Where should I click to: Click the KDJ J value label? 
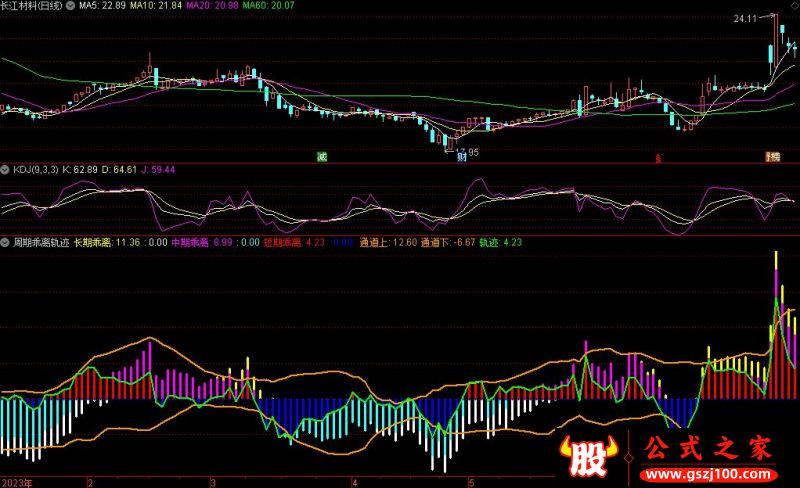[x=159, y=170]
